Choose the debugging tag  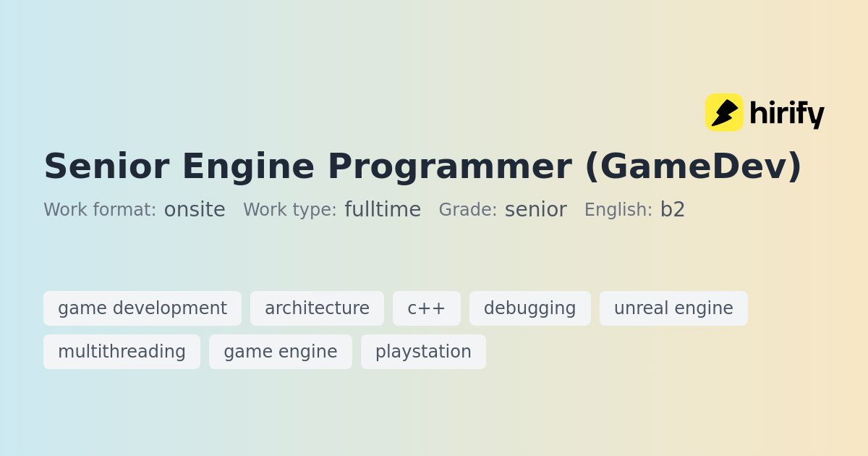530,308
